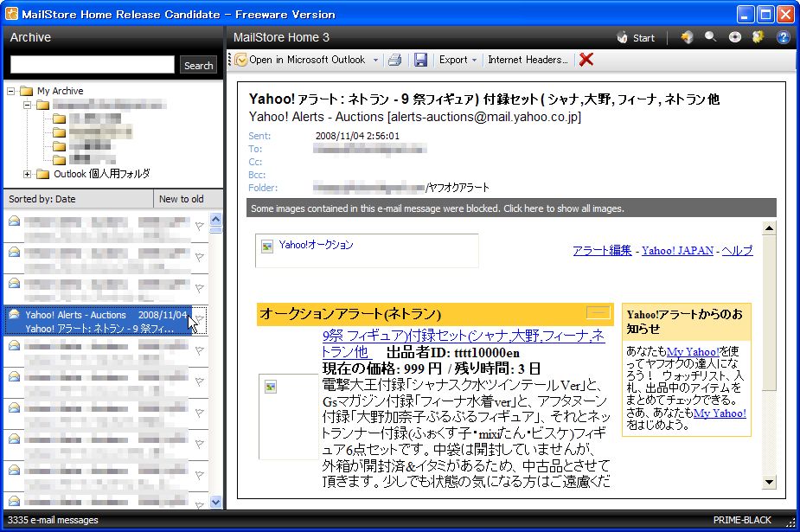Open the gear administrative tools icon
Image resolution: width=800 pixels, height=532 pixels.
[758, 37]
